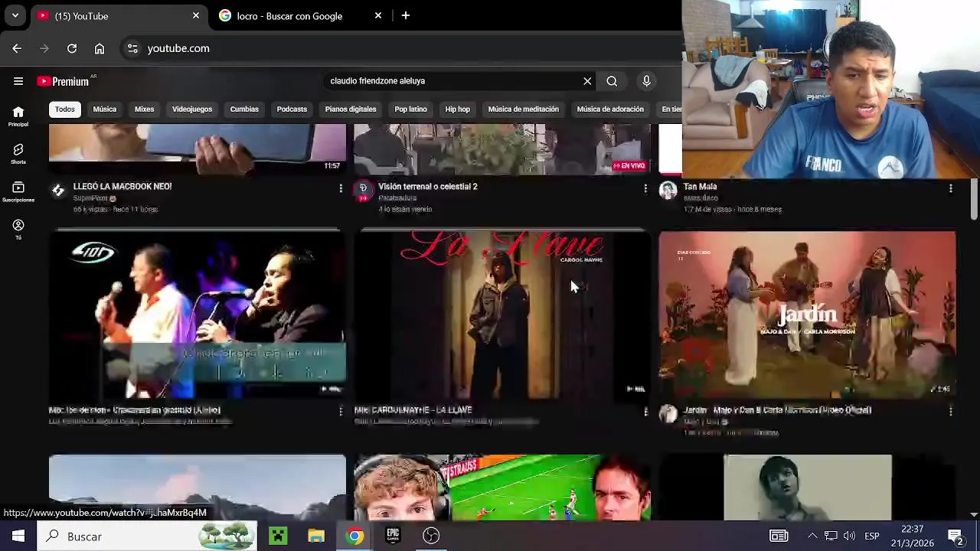This screenshot has width=980, height=551.
Task: Open 'LLEGÓ LA MACBOOK NEO!' video title
Action: coord(122,187)
